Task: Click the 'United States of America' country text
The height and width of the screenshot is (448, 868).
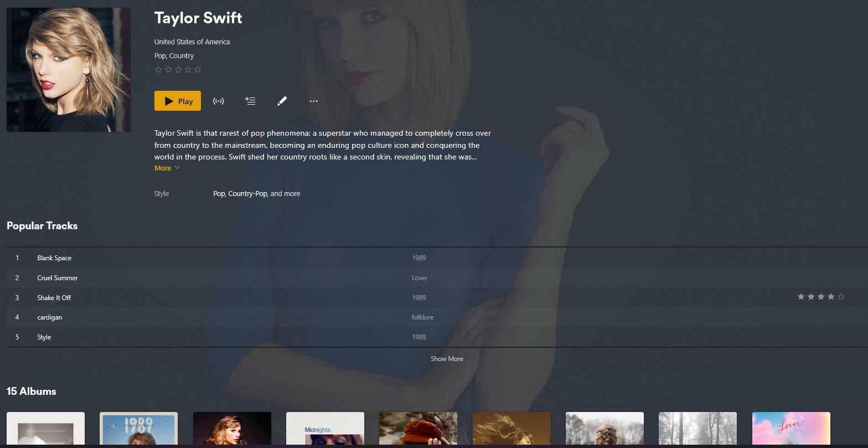Action: 192,42
